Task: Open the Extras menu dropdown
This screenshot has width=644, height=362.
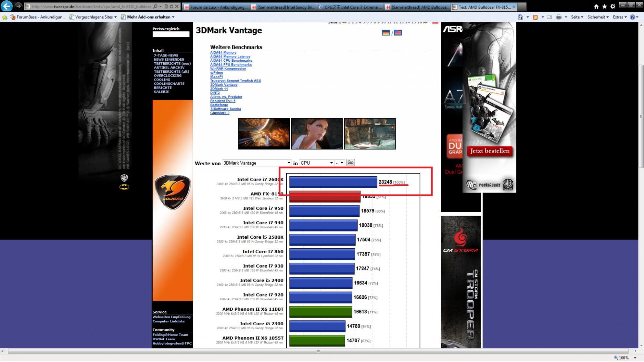Action: click(x=620, y=17)
